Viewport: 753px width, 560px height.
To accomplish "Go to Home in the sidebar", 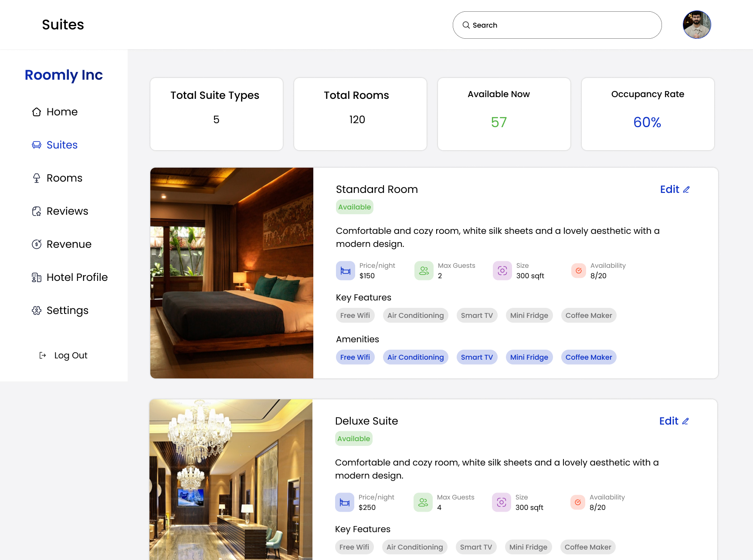I will (55, 112).
